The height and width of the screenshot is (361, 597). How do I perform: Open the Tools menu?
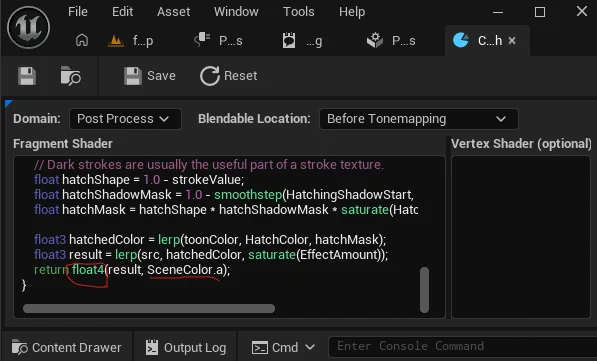(x=298, y=12)
